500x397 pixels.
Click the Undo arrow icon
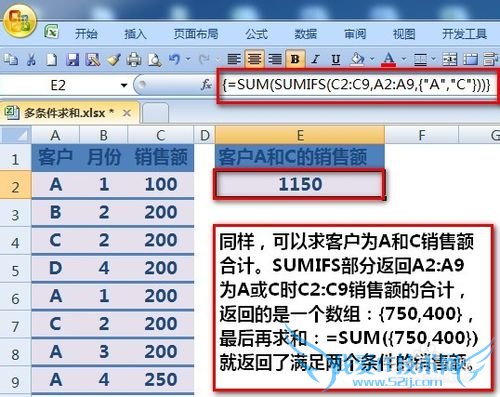click(x=175, y=59)
